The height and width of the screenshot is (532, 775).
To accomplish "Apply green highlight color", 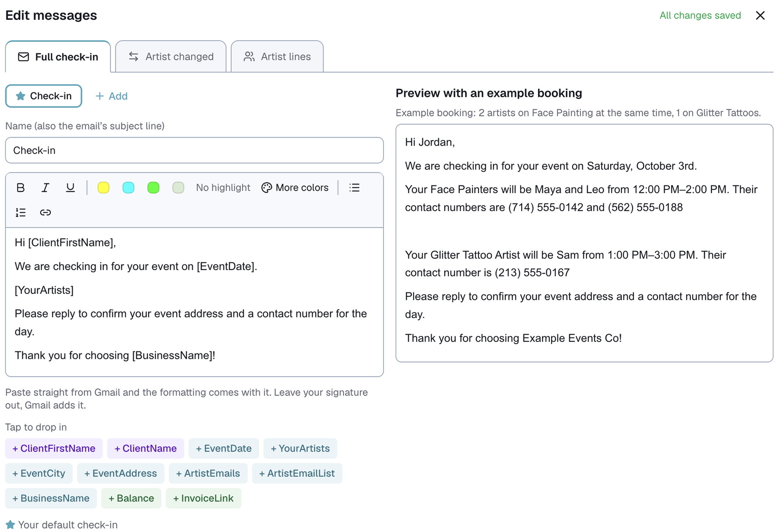I will (153, 188).
